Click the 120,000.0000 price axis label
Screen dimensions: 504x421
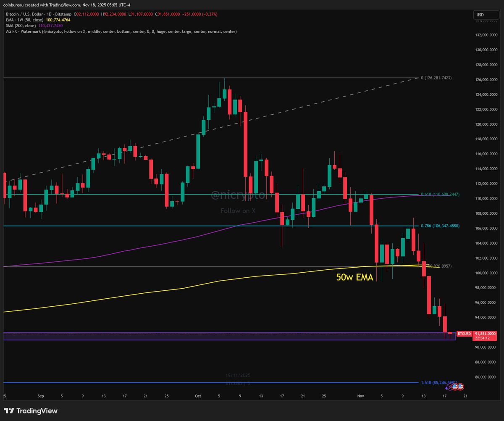click(486, 124)
